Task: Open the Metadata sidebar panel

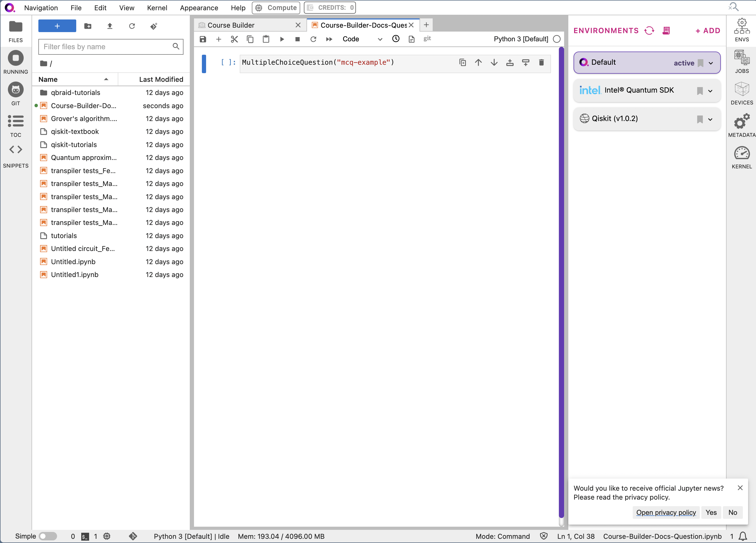Action: (742, 125)
